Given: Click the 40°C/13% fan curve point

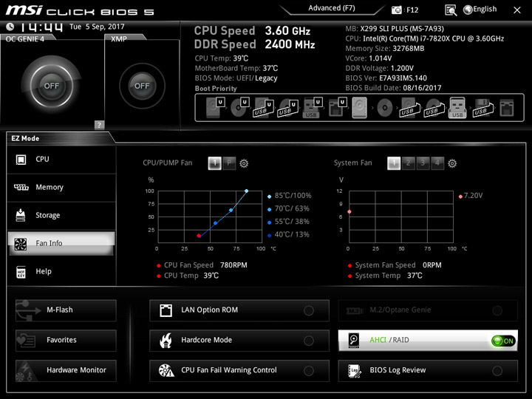Looking at the screenshot, I should click(x=199, y=236).
